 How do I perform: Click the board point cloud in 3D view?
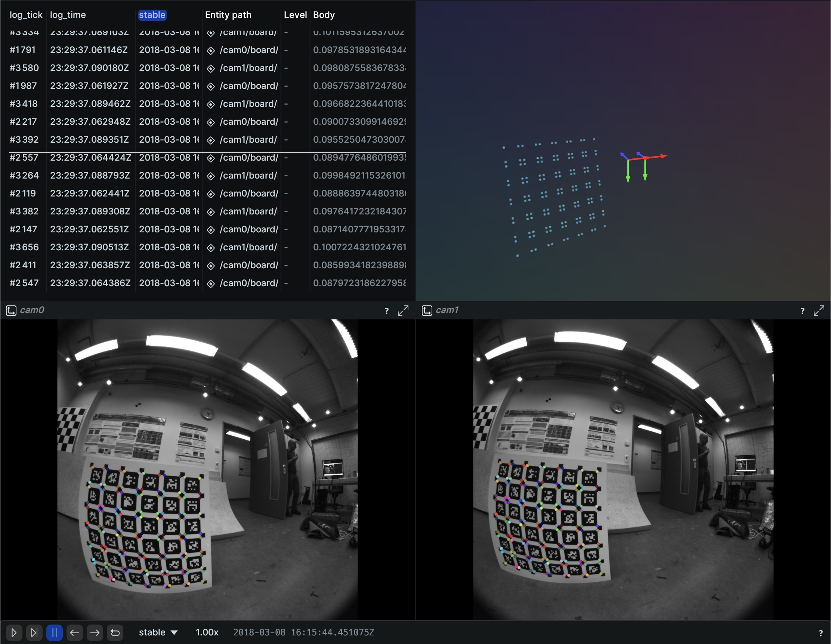click(554, 198)
